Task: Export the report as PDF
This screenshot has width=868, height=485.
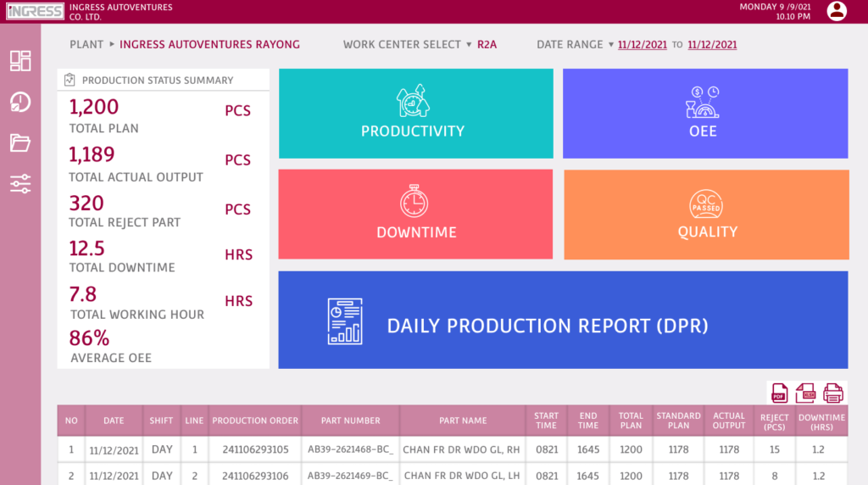Action: point(779,393)
